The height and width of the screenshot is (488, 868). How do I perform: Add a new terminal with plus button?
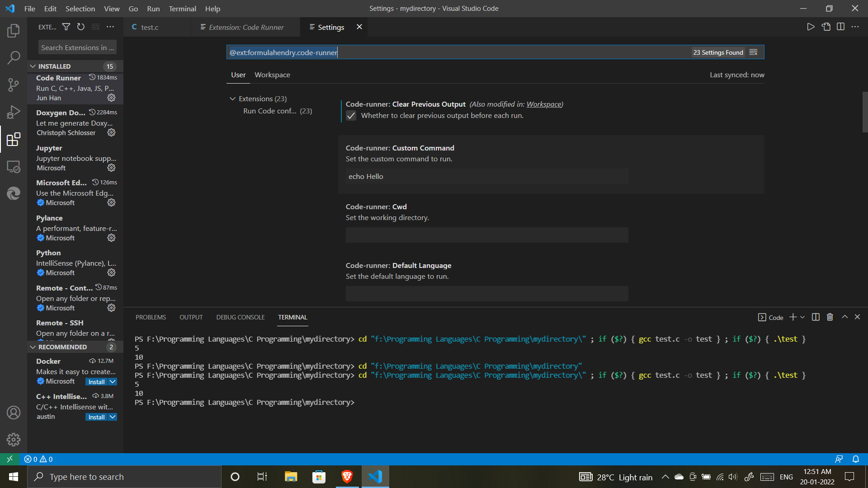[793, 317]
